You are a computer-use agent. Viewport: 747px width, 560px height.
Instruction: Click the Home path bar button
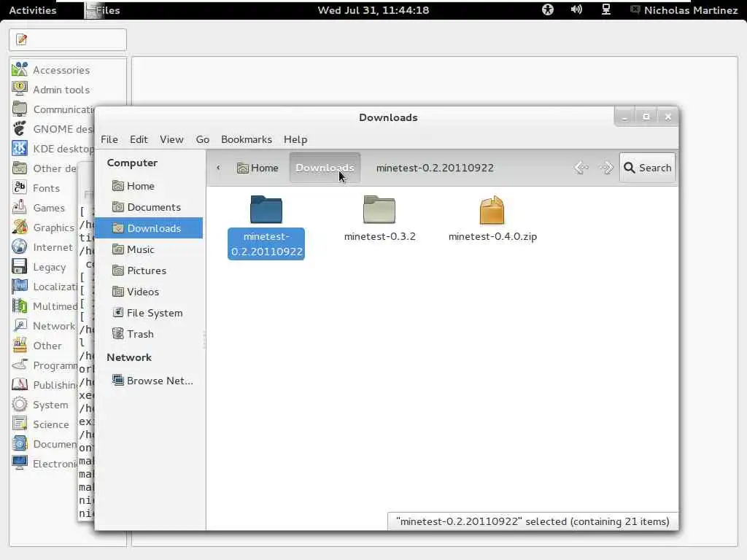258,168
